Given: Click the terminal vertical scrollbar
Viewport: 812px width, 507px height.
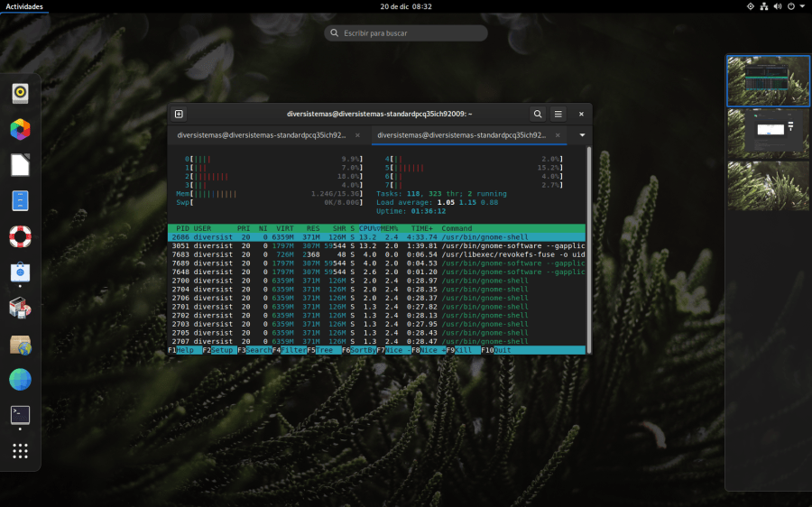Looking at the screenshot, I should 588,248.
